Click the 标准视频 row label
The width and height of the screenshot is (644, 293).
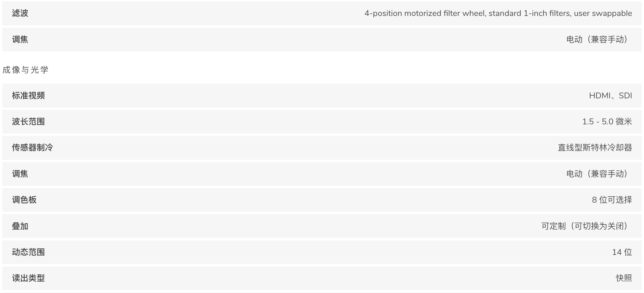(x=28, y=95)
